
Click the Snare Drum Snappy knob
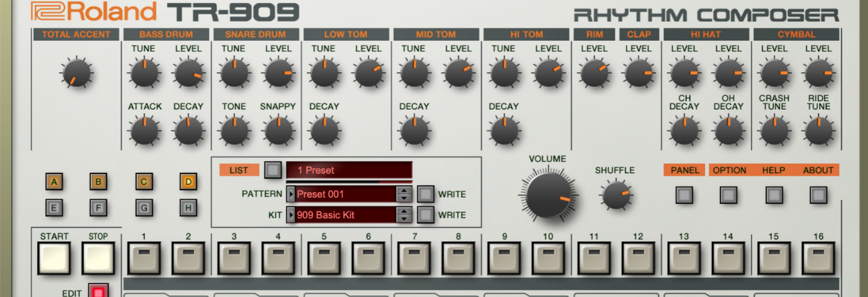(278, 131)
